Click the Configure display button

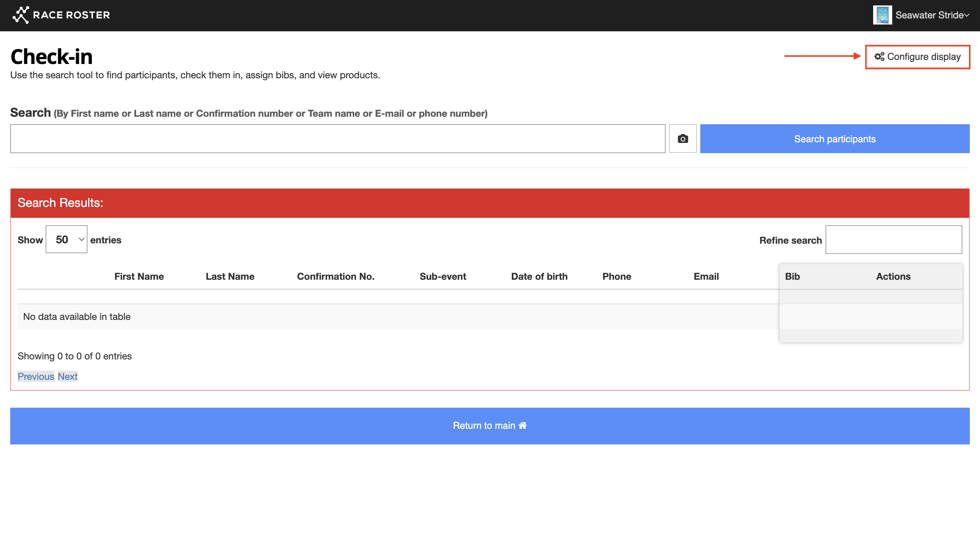pyautogui.click(x=918, y=57)
